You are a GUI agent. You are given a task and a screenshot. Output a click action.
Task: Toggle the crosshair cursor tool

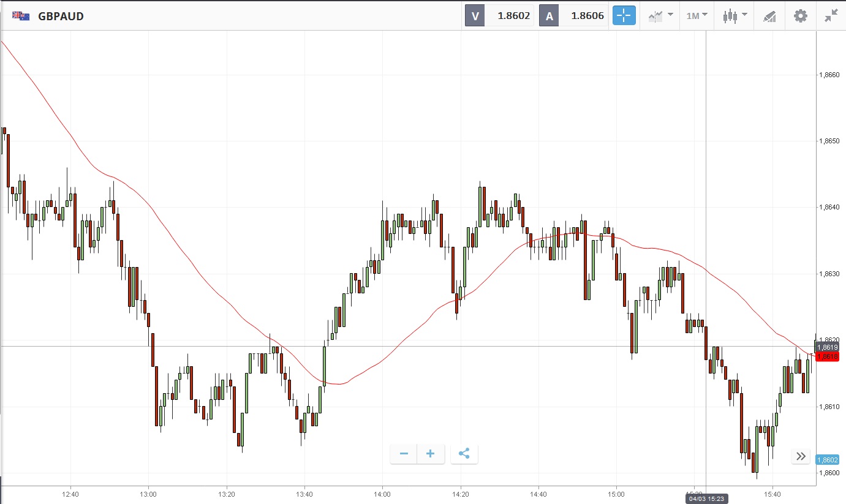624,16
